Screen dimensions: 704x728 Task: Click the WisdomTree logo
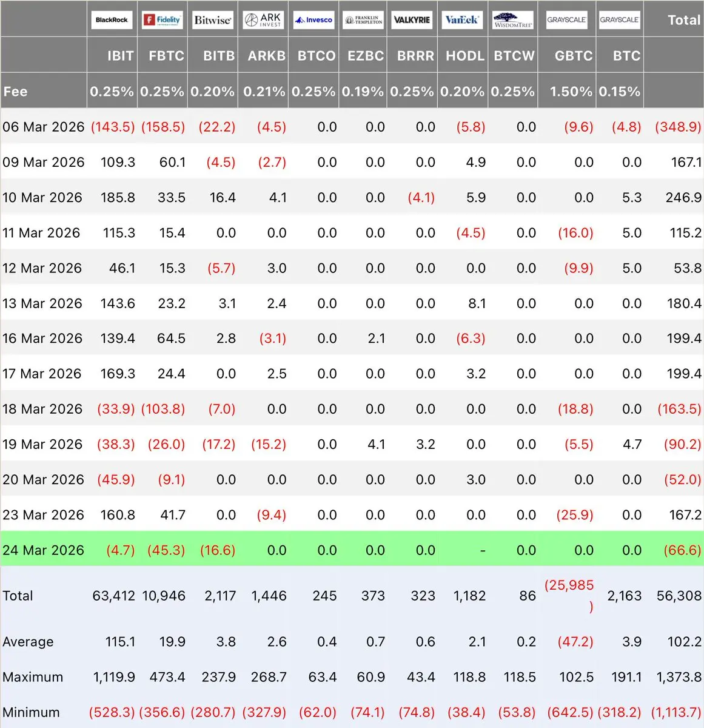(x=513, y=19)
